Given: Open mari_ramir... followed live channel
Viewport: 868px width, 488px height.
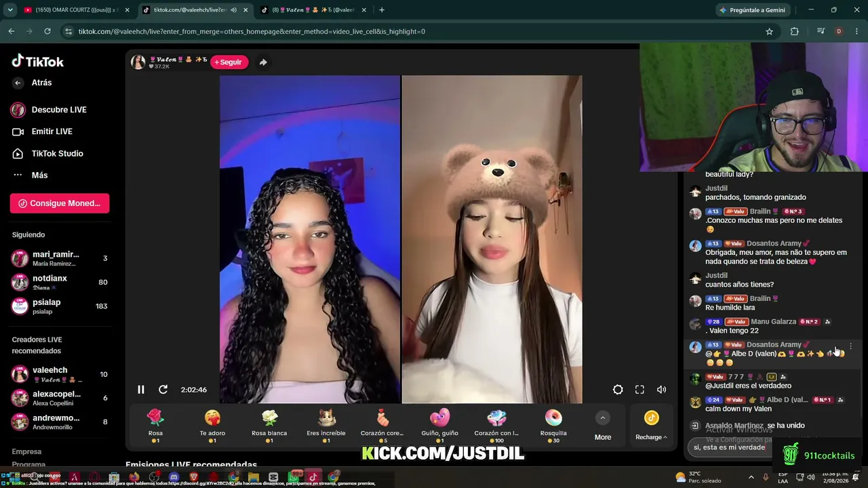Looking at the screenshot, I should click(60, 258).
